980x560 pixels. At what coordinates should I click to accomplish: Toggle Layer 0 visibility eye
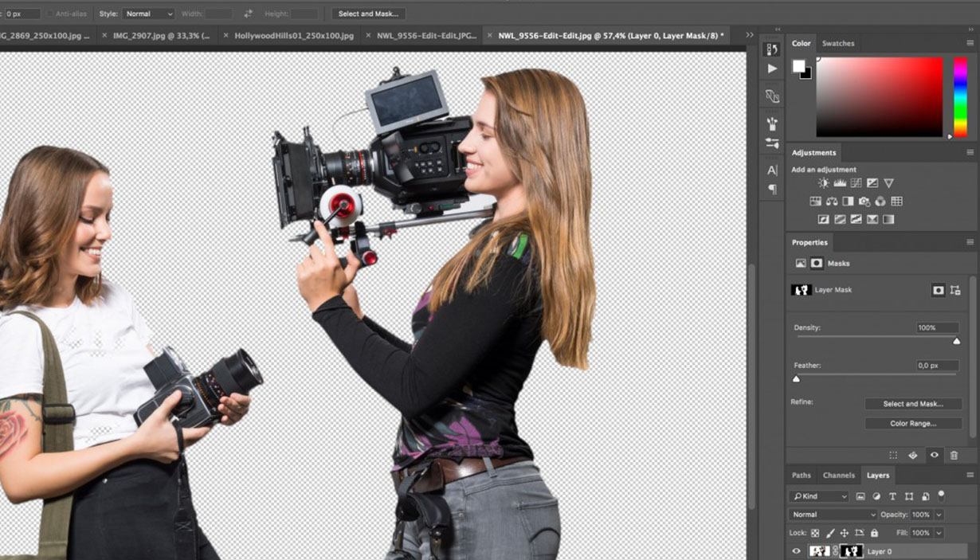point(796,551)
